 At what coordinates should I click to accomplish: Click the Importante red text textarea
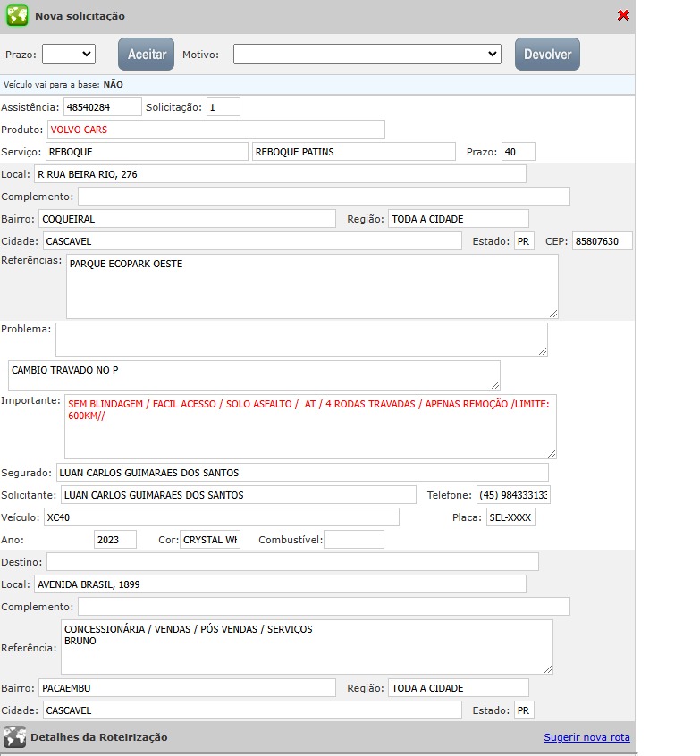click(310, 426)
